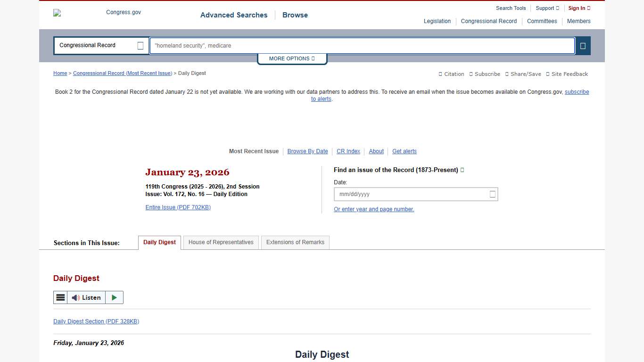Open the Listen audio player menu icon
This screenshot has height=362, width=644.
pyautogui.click(x=60, y=297)
